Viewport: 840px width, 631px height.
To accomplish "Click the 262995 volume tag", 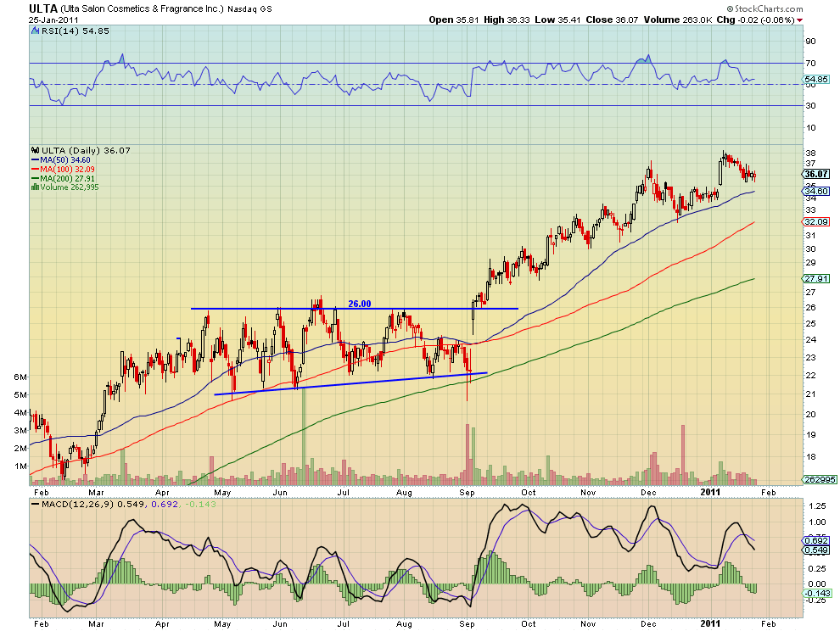I will click(x=819, y=479).
